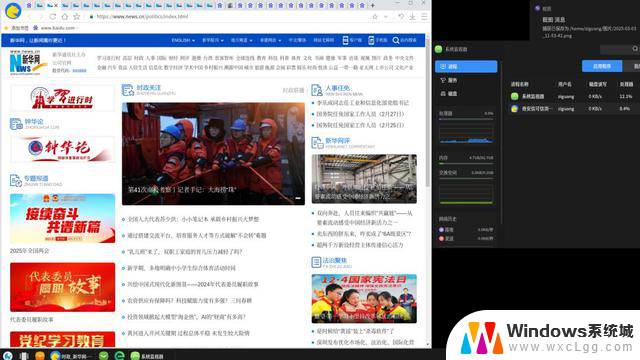640x360 pixels.
Task: Open 接续奋斗共谱新篇 banner
Action: pyautogui.click(x=62, y=218)
